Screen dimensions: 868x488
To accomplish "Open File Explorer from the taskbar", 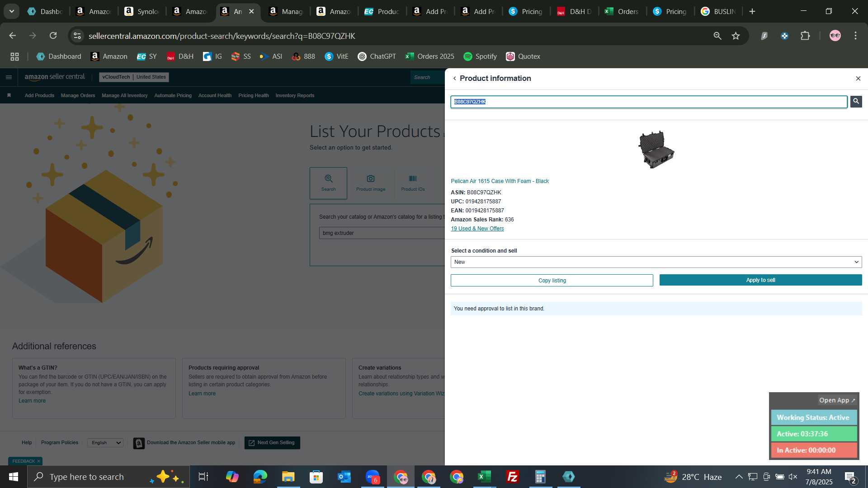I will tap(288, 477).
